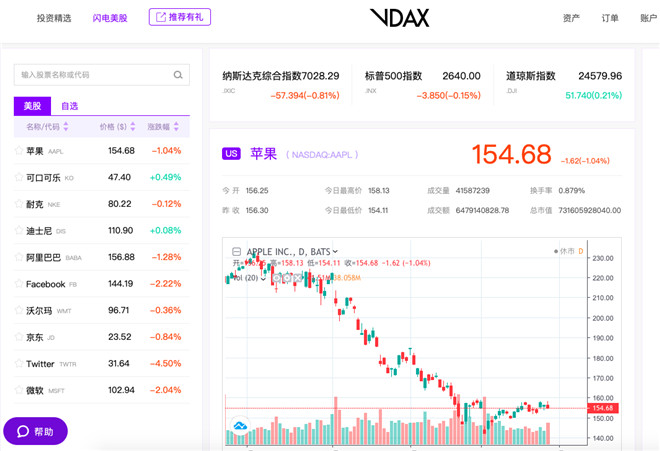Click the US market badge
660x451 pixels.
tap(232, 154)
